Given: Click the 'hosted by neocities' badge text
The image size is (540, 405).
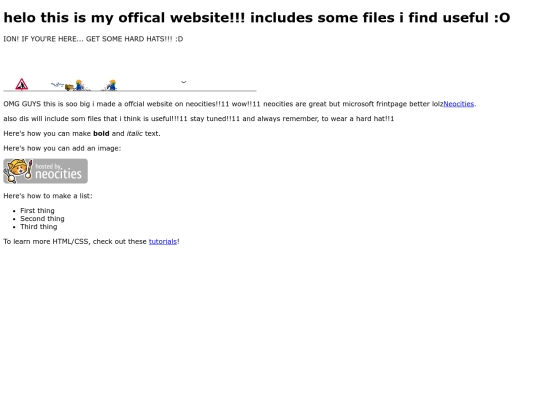Looking at the screenshot, I should click(58, 172).
